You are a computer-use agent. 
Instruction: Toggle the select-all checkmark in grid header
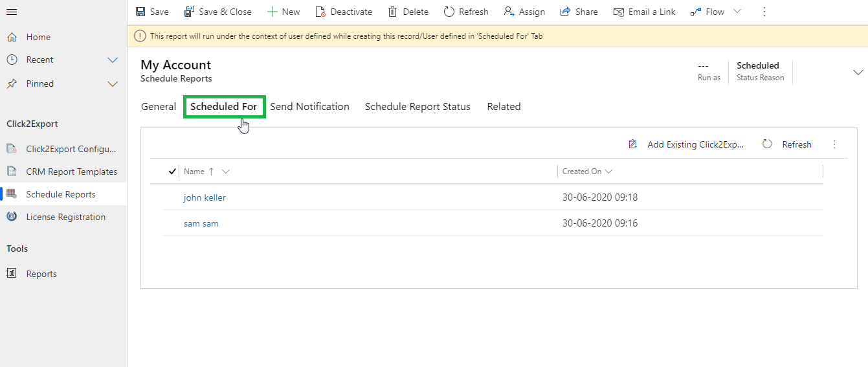pyautogui.click(x=172, y=172)
